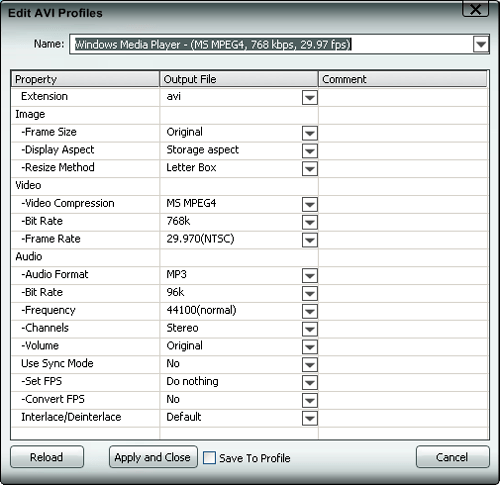Click the Comment column header
Viewport: 500px width, 485px height.
(403, 79)
